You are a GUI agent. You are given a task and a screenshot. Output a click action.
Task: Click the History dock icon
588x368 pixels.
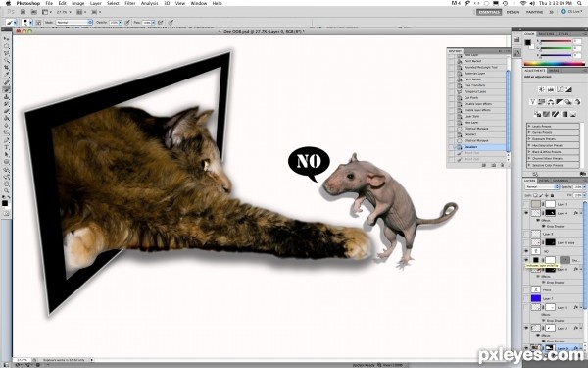(x=516, y=53)
